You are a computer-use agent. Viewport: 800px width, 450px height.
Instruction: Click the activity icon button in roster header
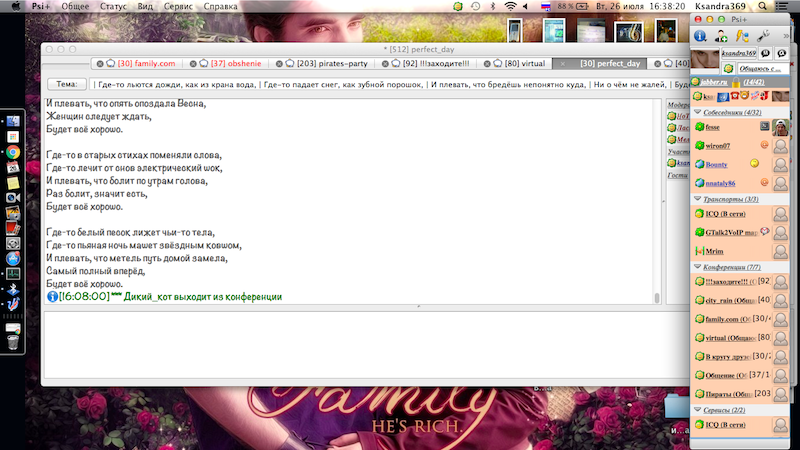coord(782,53)
